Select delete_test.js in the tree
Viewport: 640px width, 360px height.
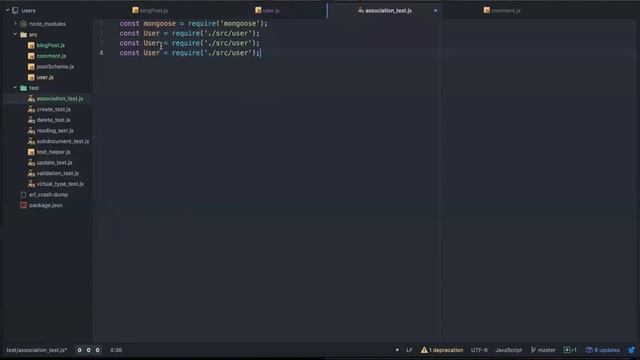pyautogui.click(x=53, y=120)
